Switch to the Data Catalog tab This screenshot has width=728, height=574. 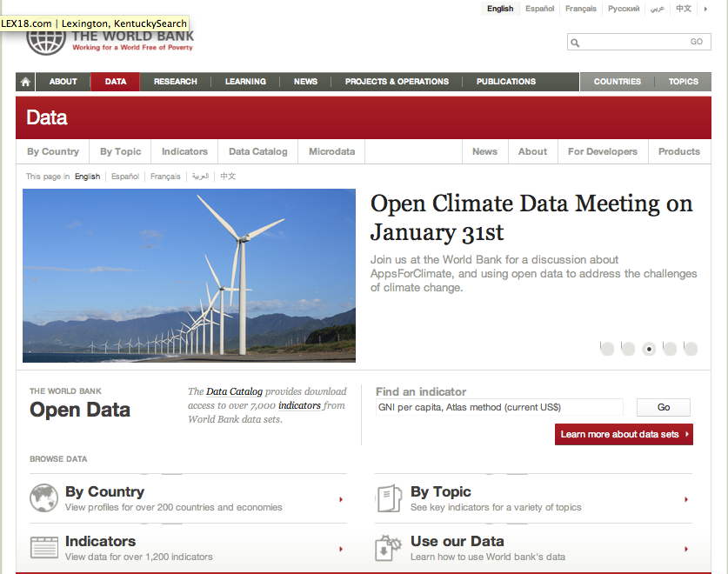[x=257, y=151]
